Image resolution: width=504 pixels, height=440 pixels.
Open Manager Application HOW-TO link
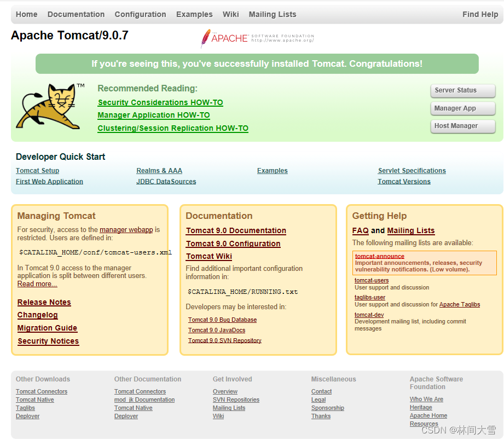tap(154, 115)
